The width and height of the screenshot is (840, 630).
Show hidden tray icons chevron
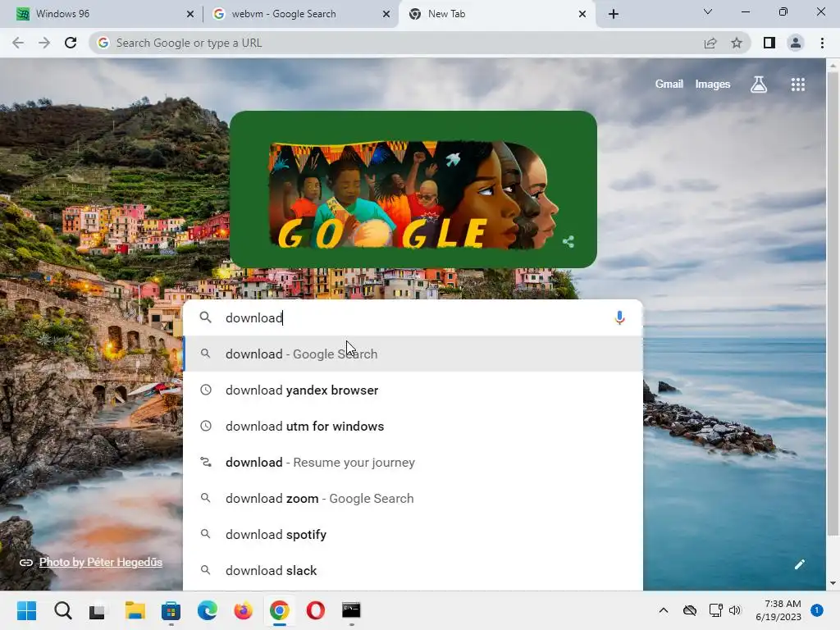[663, 610]
